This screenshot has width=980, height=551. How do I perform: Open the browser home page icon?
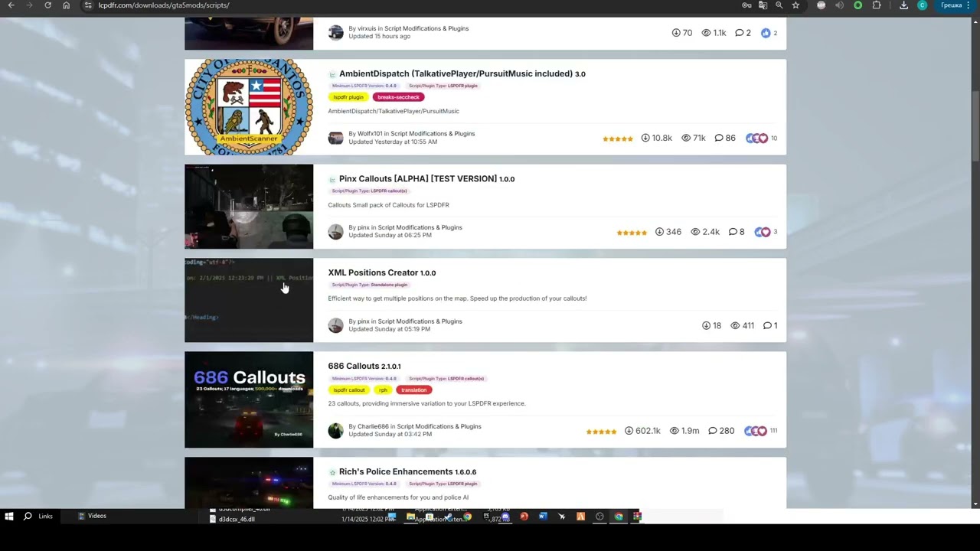(66, 5)
